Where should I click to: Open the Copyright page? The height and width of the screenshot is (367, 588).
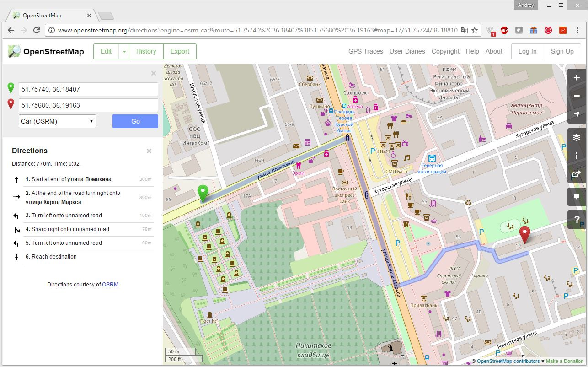[x=445, y=51]
